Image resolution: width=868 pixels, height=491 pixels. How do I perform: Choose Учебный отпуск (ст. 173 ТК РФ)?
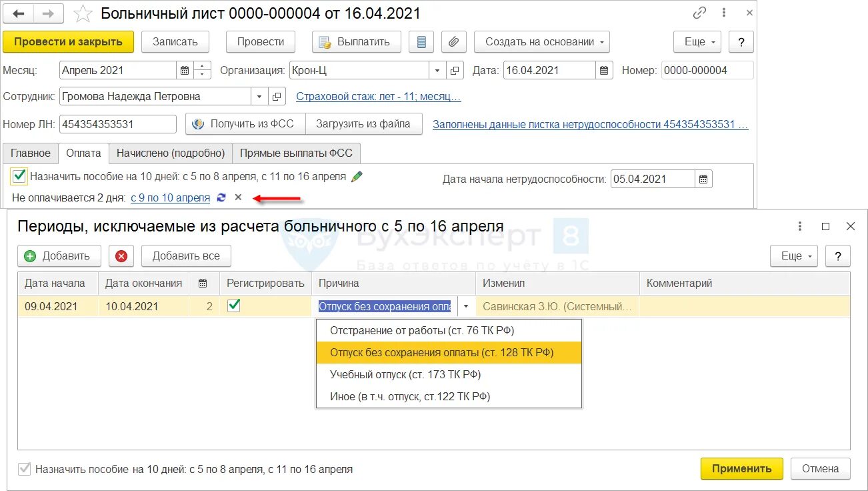(449, 374)
